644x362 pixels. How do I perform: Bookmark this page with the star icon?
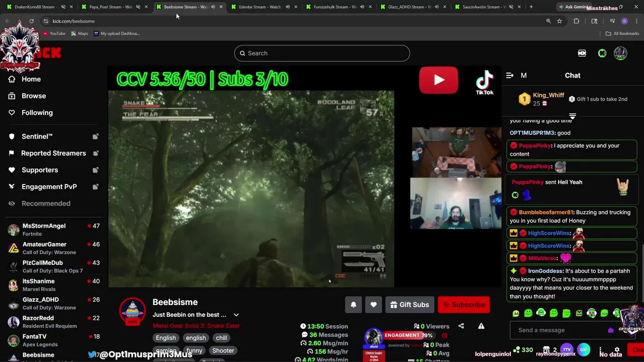559,21
